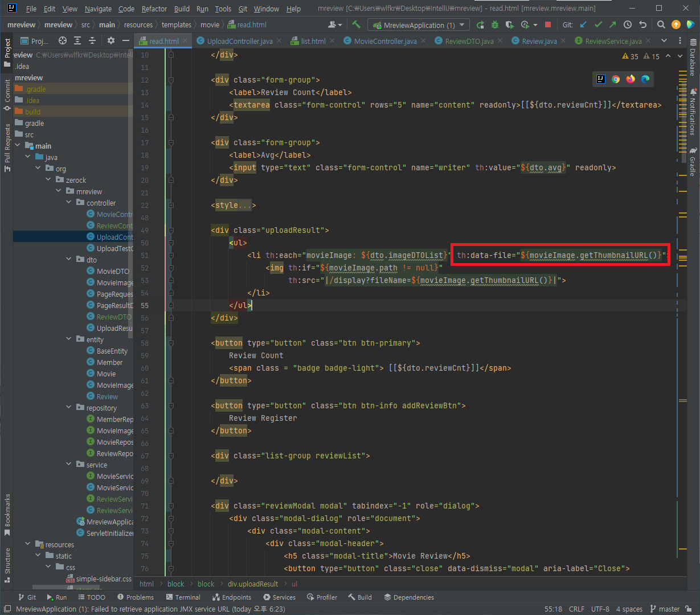The width and height of the screenshot is (700, 615).
Task: Collapse the dto package folder
Action: point(69,260)
